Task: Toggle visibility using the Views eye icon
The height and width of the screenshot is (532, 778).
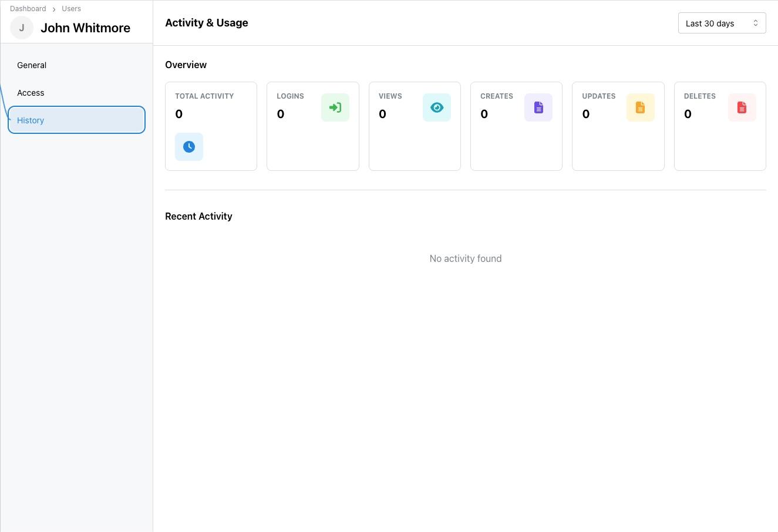Action: [x=437, y=107]
